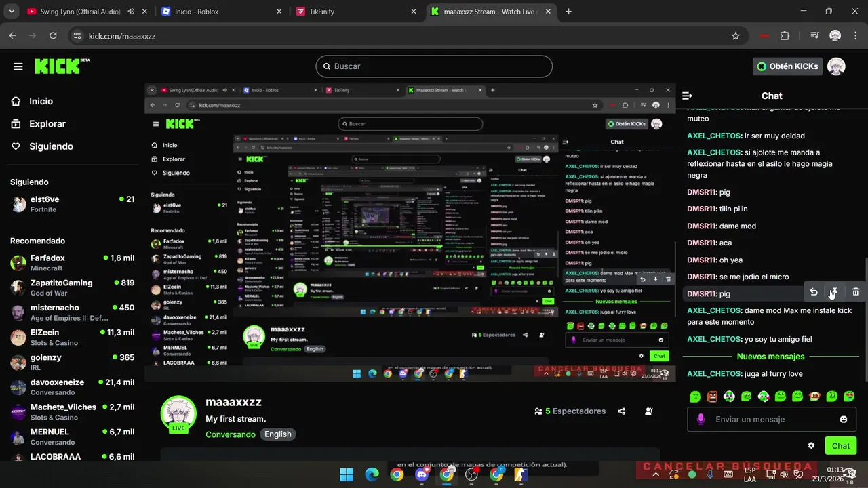868x488 pixels.
Task: Open profile avatar in KICK header
Action: [x=836, y=66]
